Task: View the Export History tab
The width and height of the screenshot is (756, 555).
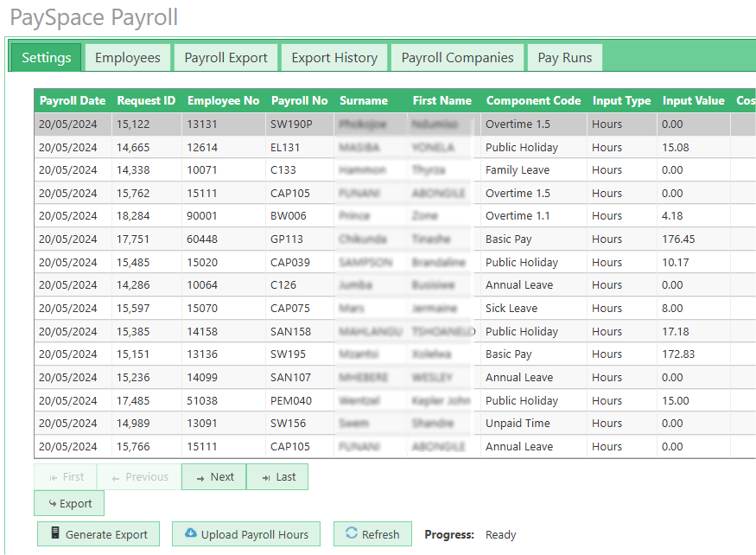Action: pos(334,57)
